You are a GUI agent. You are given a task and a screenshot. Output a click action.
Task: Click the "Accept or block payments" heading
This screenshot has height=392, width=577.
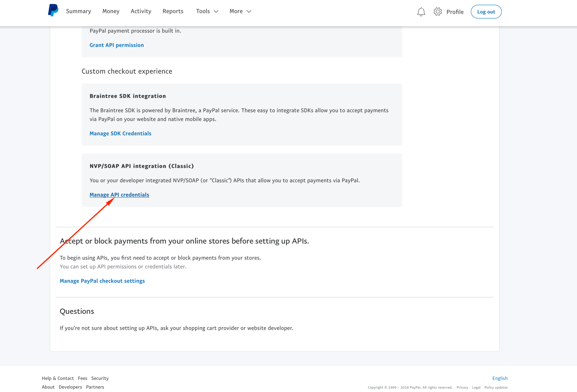coord(184,241)
